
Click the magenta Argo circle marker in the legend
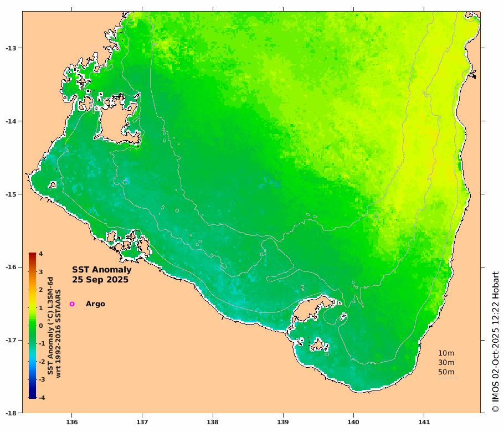point(72,304)
